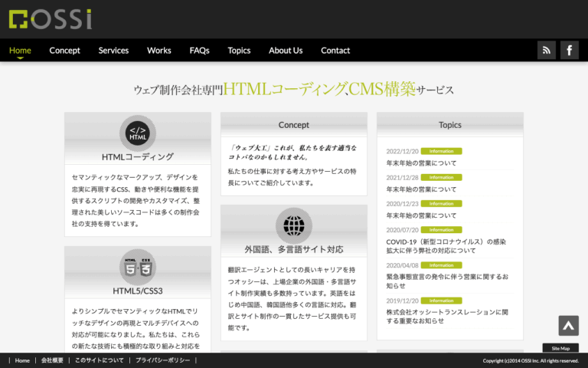Go to the Home nav item

click(x=20, y=51)
